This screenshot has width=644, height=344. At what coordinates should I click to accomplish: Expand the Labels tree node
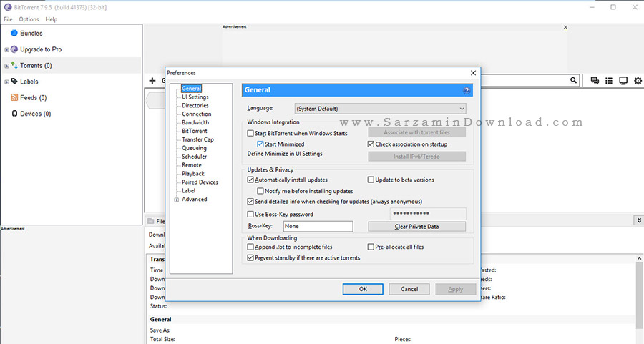point(6,82)
